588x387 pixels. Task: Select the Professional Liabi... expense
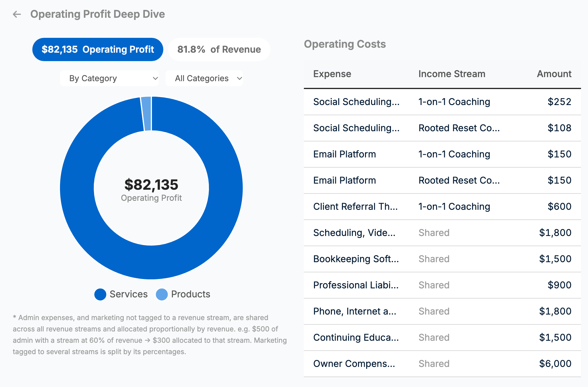[356, 285]
